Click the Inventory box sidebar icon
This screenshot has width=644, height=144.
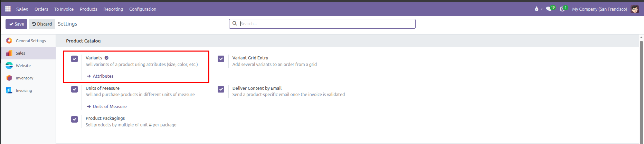(9, 78)
